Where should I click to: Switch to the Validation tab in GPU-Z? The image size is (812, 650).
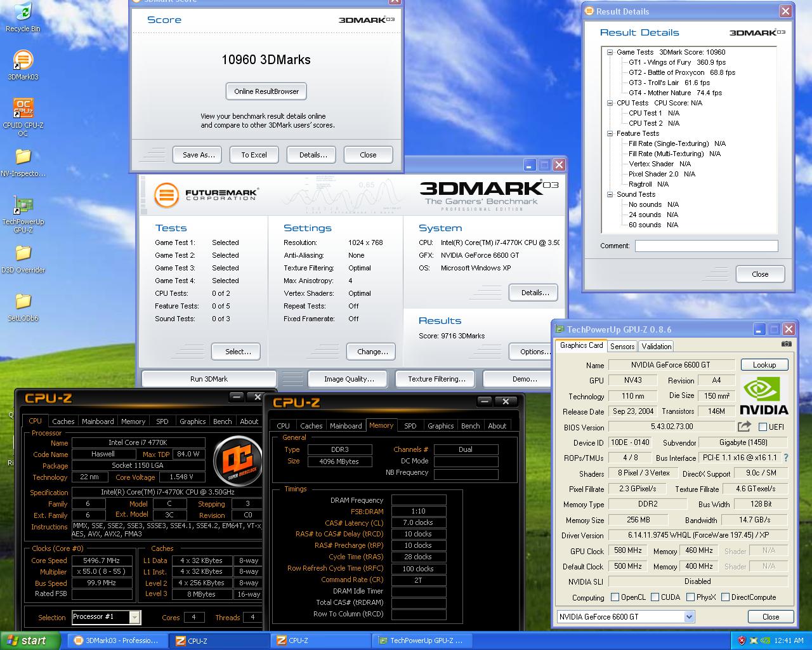656,346
